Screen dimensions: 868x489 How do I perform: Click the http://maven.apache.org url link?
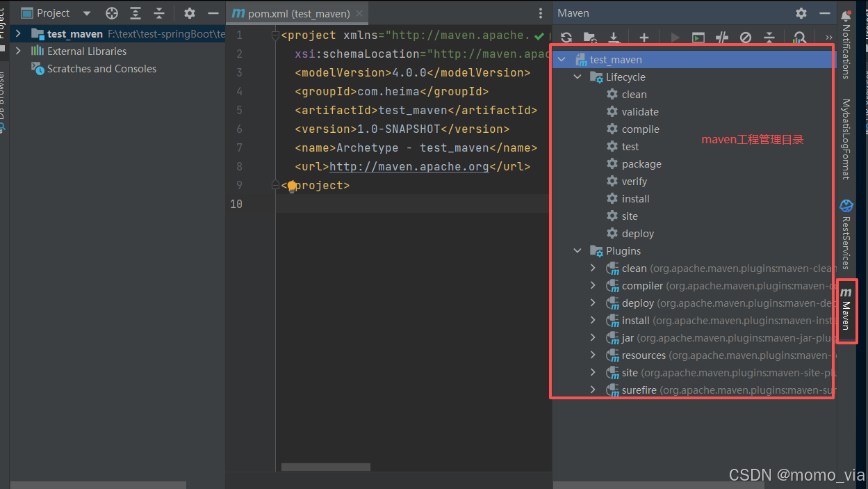[409, 167]
